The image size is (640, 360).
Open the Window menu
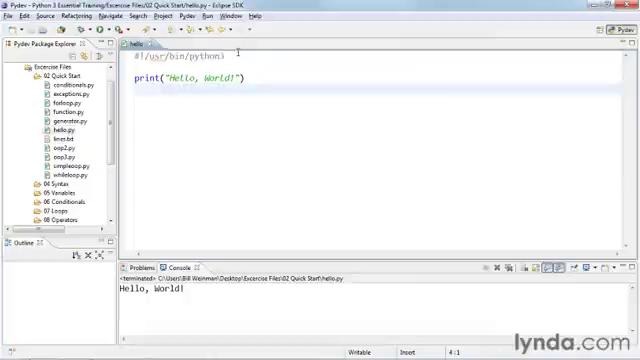231,16
